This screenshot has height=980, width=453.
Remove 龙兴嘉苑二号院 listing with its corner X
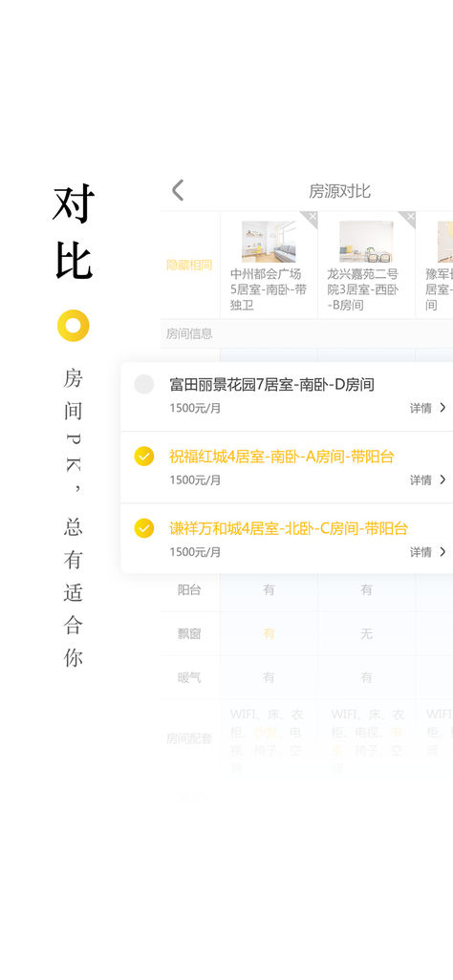click(409, 217)
